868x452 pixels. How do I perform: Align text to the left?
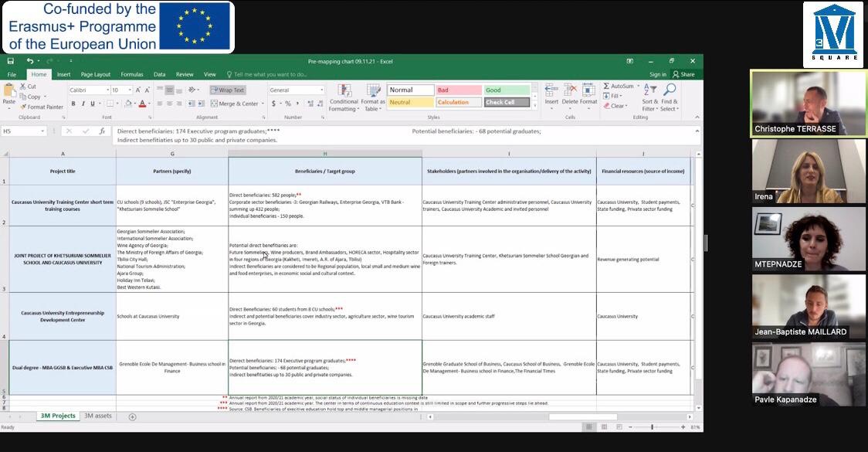[x=160, y=104]
